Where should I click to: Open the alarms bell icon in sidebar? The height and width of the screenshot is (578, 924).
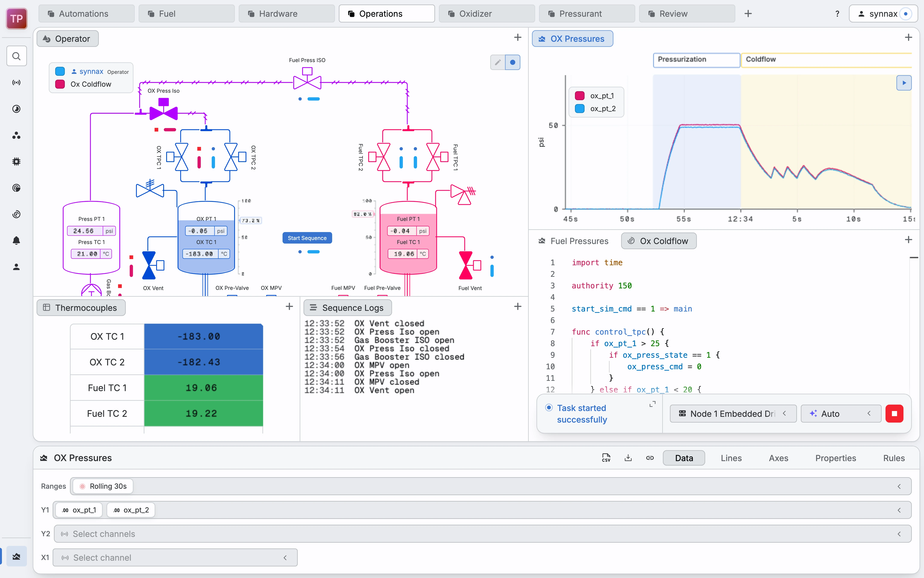pyautogui.click(x=16, y=240)
